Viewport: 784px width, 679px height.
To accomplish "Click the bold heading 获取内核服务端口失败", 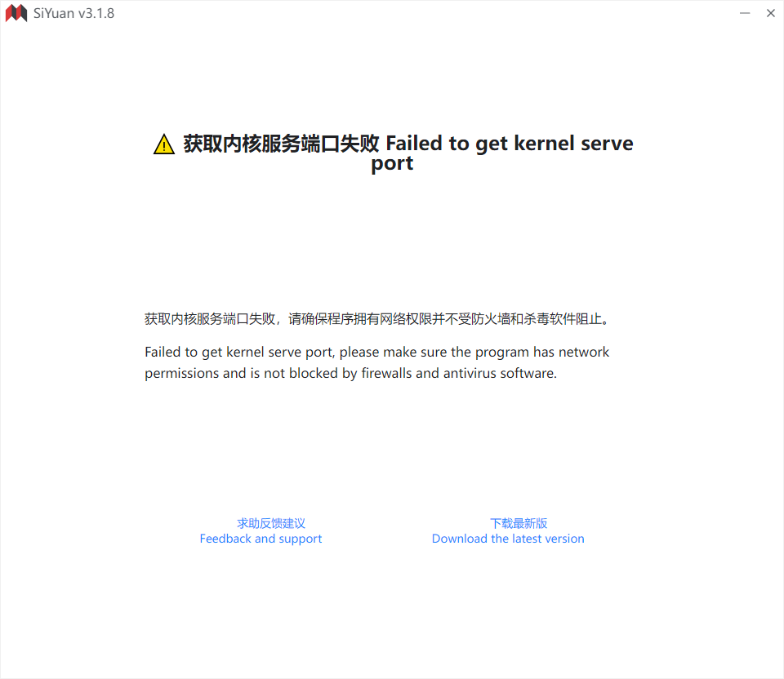I will coord(282,144).
